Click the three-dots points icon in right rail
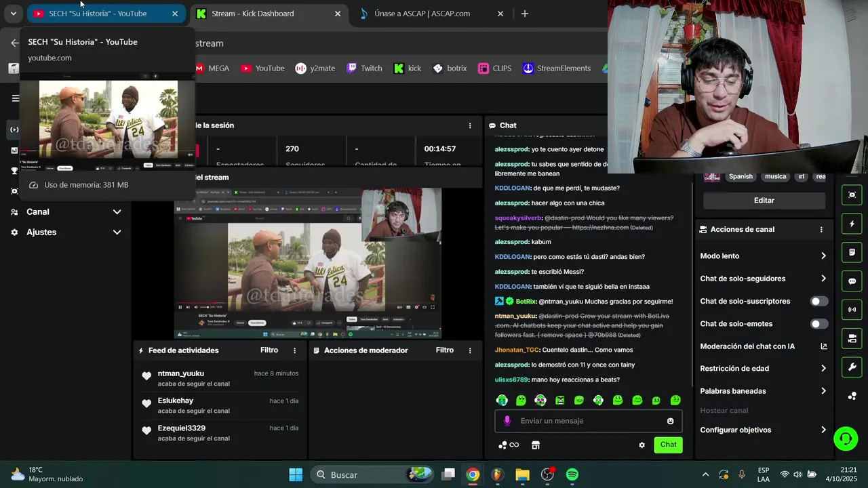The width and height of the screenshot is (868, 488). tap(852, 396)
